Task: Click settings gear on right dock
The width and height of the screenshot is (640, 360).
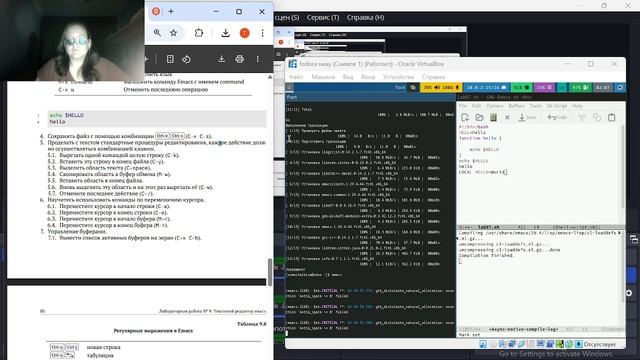Action: tap(629, 293)
